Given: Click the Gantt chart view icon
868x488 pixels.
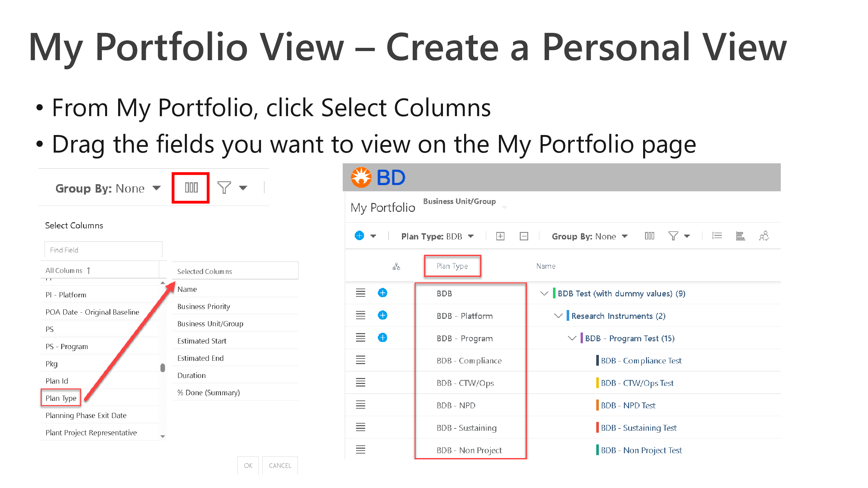Looking at the screenshot, I should 740,236.
